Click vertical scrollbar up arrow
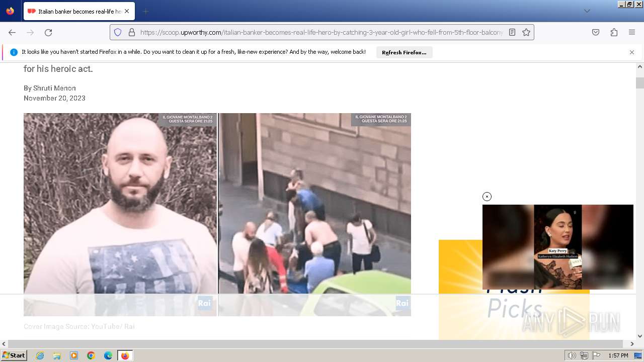This screenshot has width=644, height=362. (x=640, y=67)
